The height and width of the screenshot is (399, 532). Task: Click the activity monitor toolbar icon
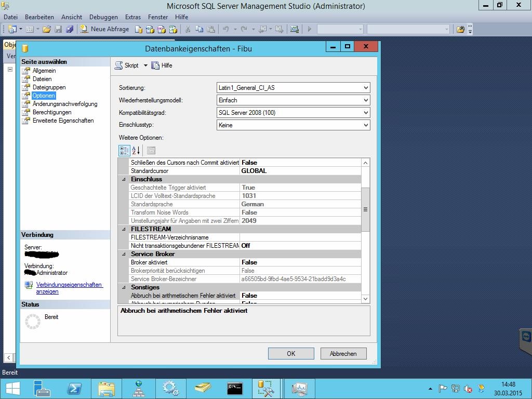click(x=294, y=29)
